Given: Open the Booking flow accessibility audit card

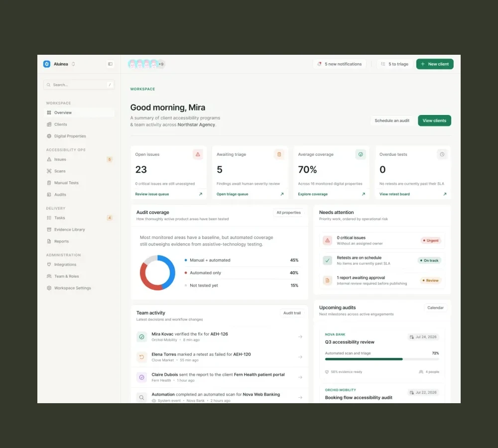Looking at the screenshot, I should tap(382, 394).
